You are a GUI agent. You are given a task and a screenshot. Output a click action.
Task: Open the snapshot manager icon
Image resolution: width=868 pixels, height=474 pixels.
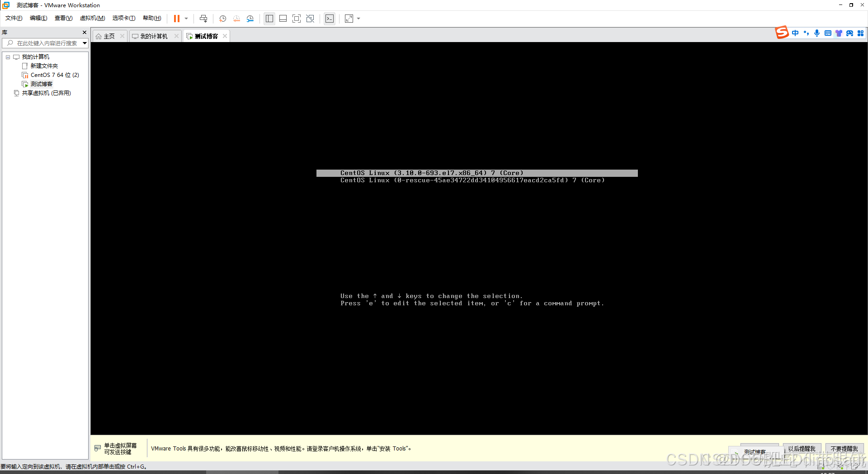pos(250,19)
